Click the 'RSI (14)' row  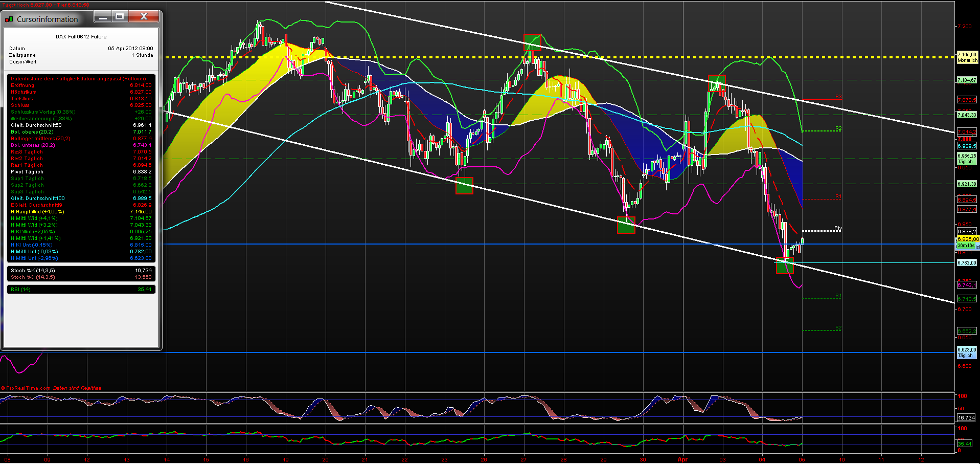pos(81,290)
